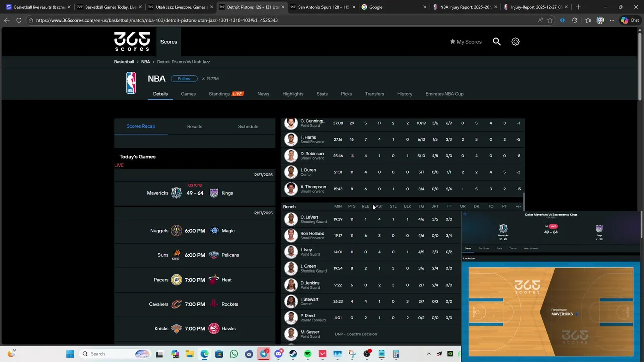Switch to the Results tab

pos(195,126)
